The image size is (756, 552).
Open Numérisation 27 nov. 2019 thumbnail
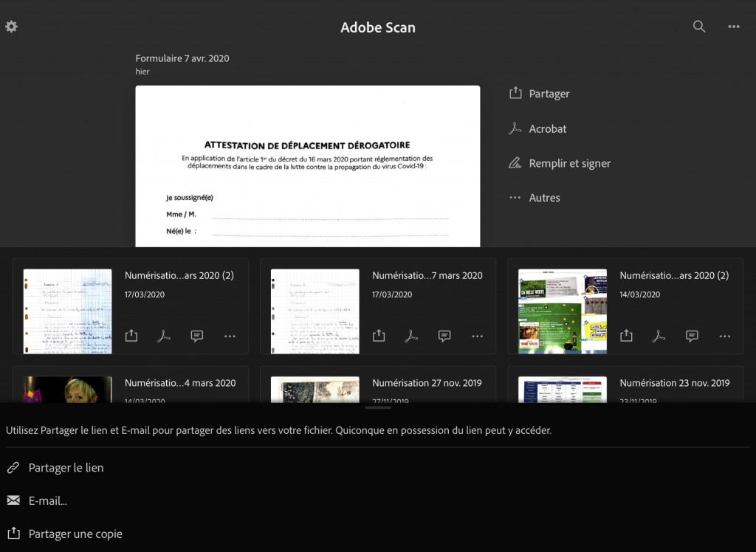pos(315,390)
